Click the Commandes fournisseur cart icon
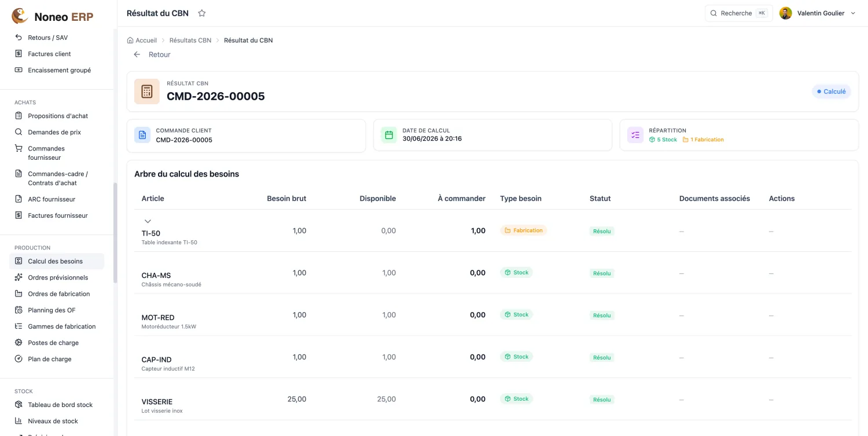 click(x=19, y=148)
